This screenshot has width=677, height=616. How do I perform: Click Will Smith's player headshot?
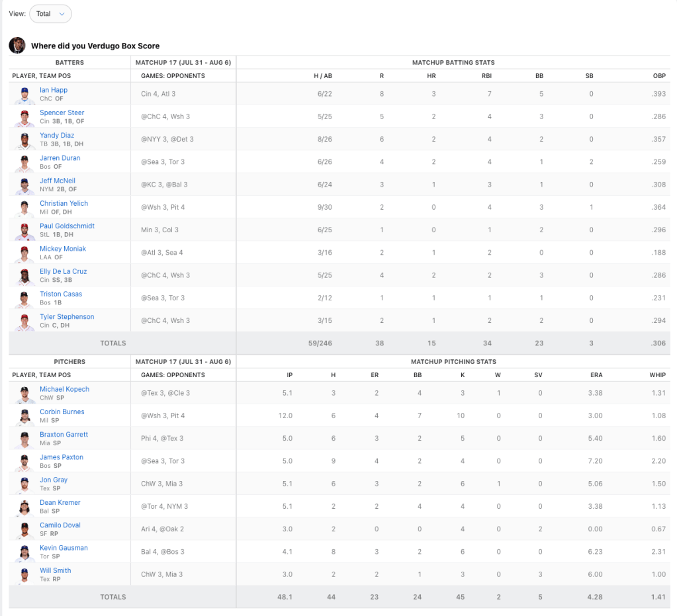(24, 574)
